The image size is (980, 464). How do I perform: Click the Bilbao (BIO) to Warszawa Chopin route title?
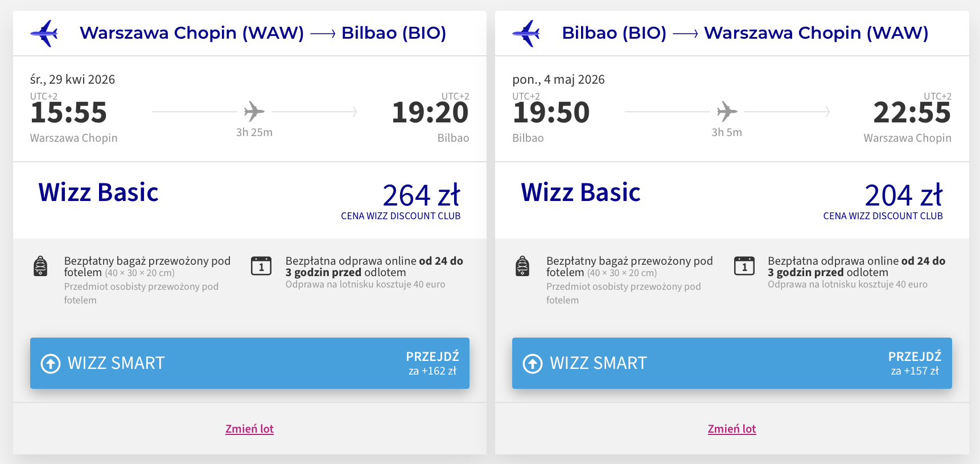(x=744, y=33)
